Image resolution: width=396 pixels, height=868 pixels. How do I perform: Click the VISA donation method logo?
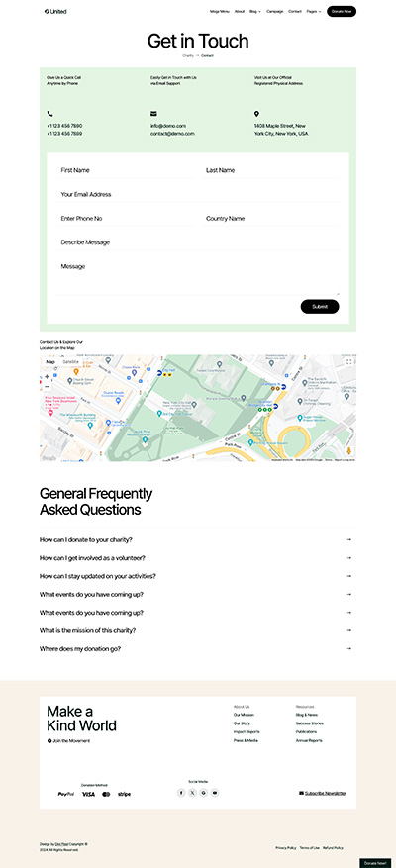(x=89, y=794)
